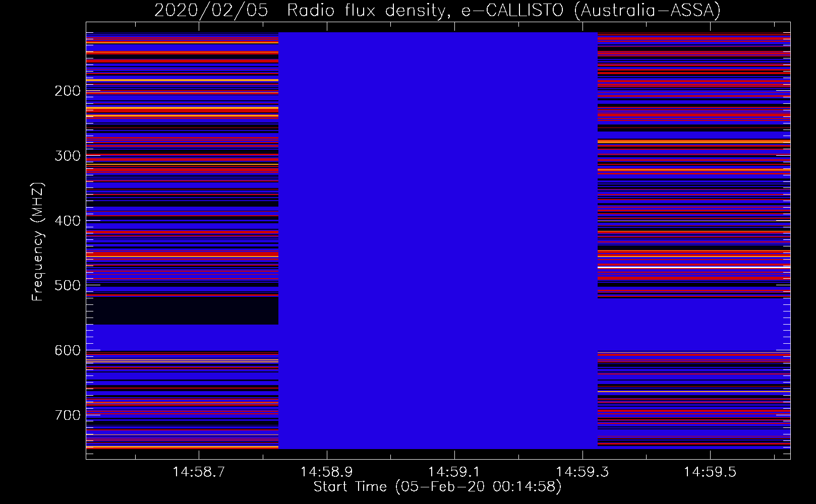Click the 600 frequency tick label
The height and width of the screenshot is (504, 816).
(68, 350)
